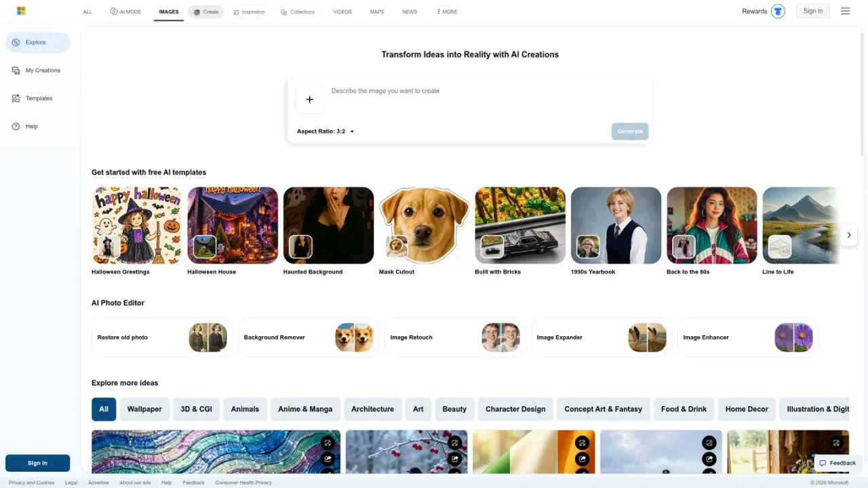This screenshot has width=868, height=488.
Task: Click share icon on snowy sky image
Action: pos(709,460)
